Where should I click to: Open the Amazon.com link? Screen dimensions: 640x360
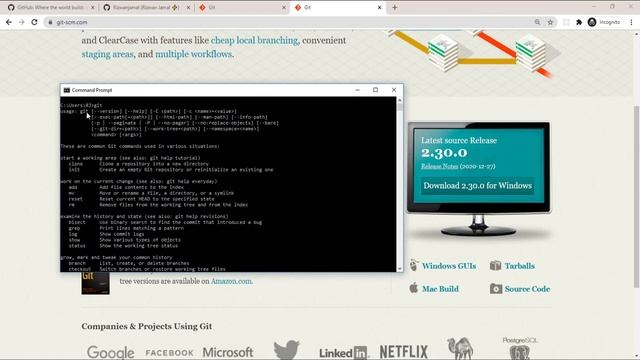pyautogui.click(x=231, y=281)
